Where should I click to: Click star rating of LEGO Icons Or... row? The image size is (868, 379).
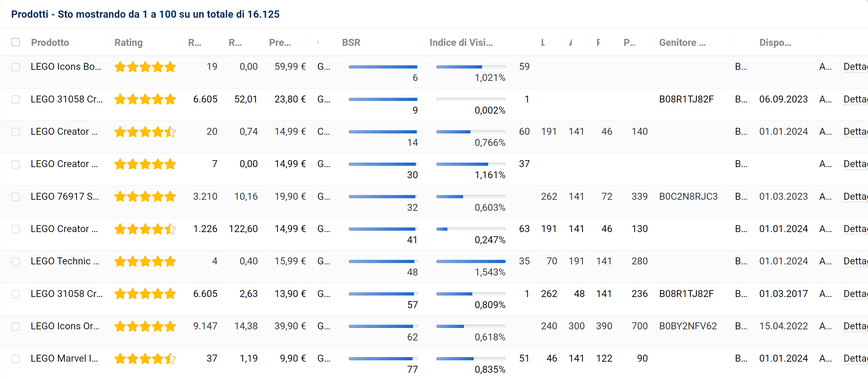(x=145, y=326)
